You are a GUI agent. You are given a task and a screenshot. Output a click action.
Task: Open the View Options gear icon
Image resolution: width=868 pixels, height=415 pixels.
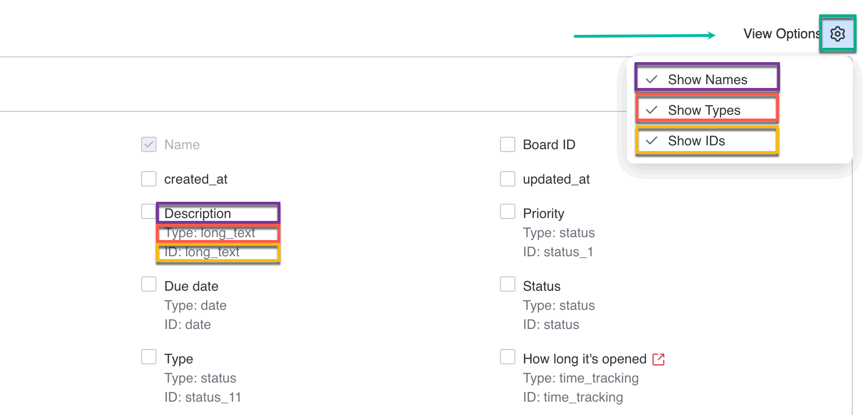point(837,33)
